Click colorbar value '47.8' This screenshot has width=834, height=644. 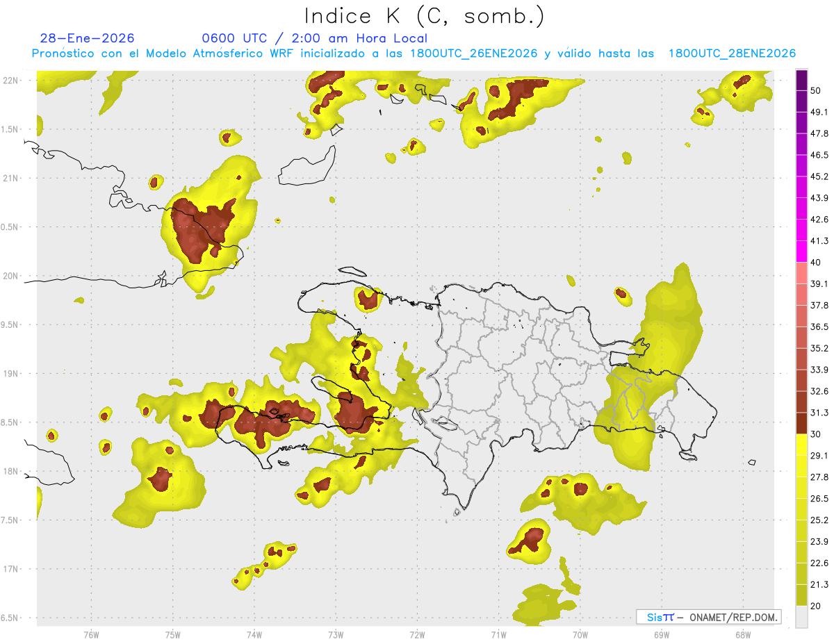click(x=819, y=133)
